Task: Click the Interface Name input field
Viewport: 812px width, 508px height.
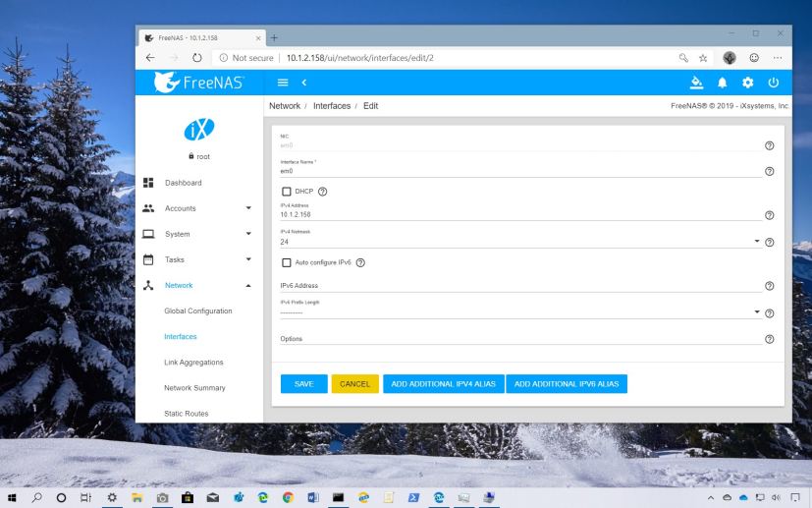Action: click(521, 171)
